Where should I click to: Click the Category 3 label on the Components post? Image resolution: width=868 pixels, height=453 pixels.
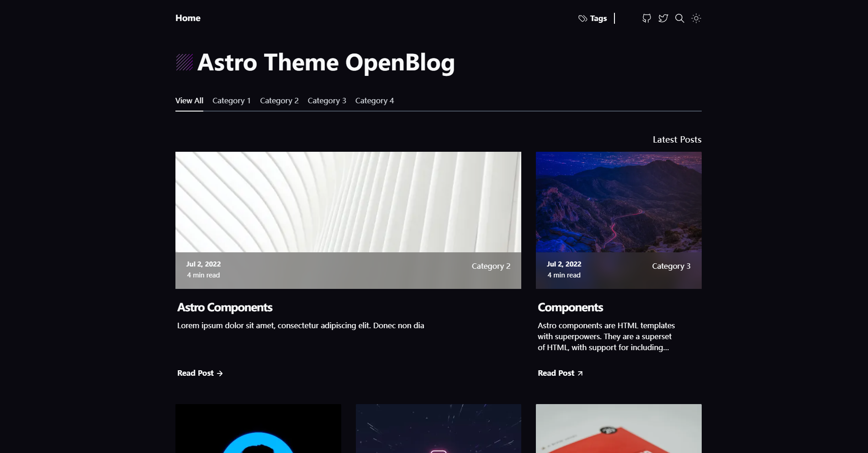[671, 266]
